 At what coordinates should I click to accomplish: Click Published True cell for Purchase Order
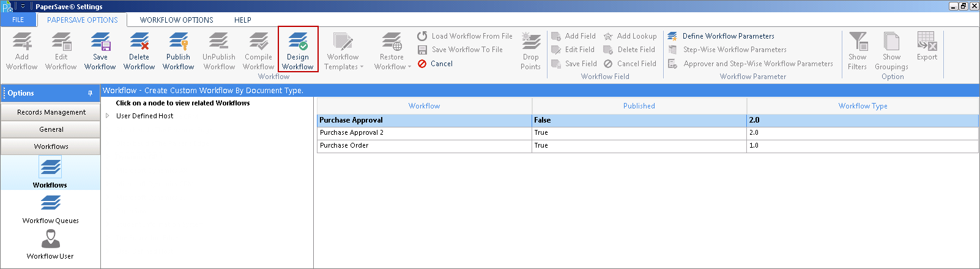[x=639, y=146]
